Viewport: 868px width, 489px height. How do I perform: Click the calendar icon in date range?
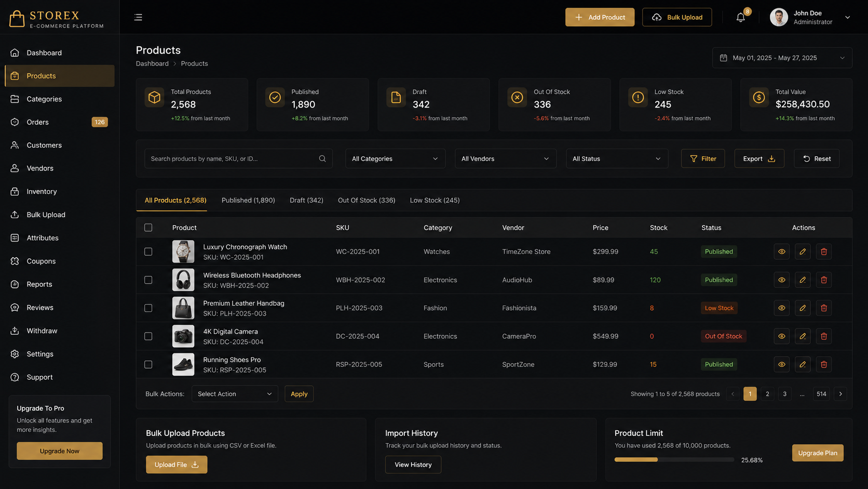point(723,58)
